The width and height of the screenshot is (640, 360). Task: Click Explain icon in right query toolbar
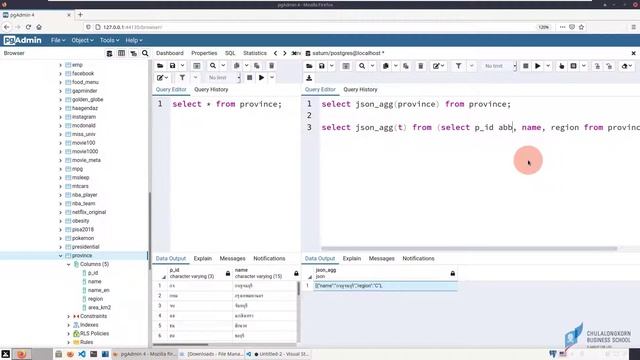[561, 66]
